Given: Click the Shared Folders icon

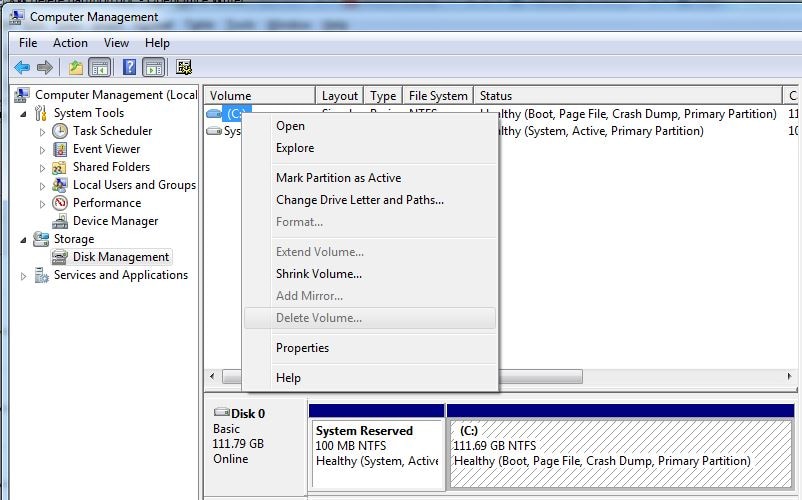Looking at the screenshot, I should tap(60, 167).
